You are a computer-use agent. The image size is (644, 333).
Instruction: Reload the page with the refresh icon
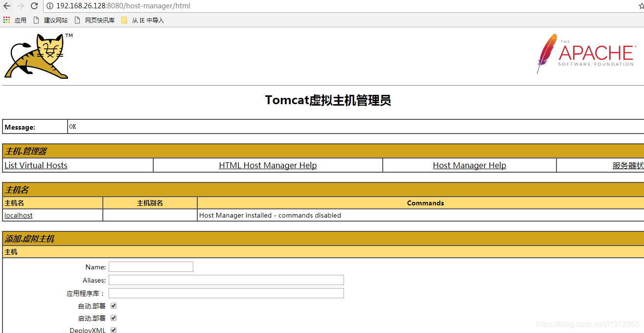pyautogui.click(x=34, y=6)
